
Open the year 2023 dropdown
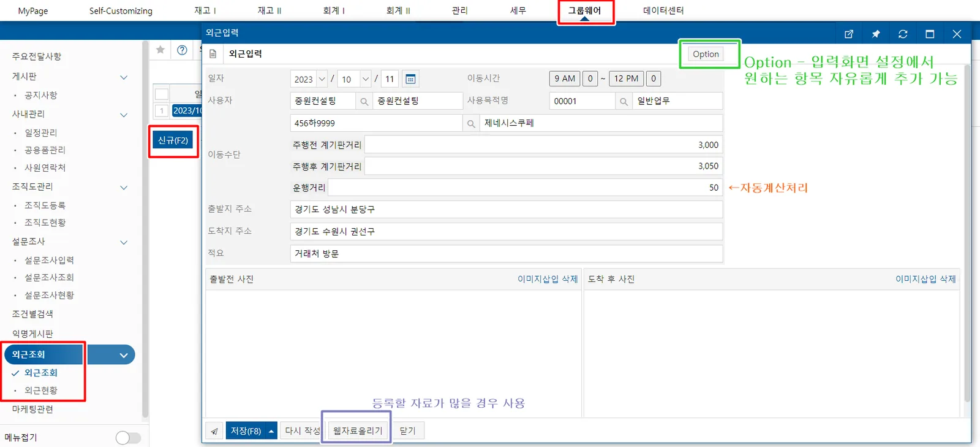[322, 79]
